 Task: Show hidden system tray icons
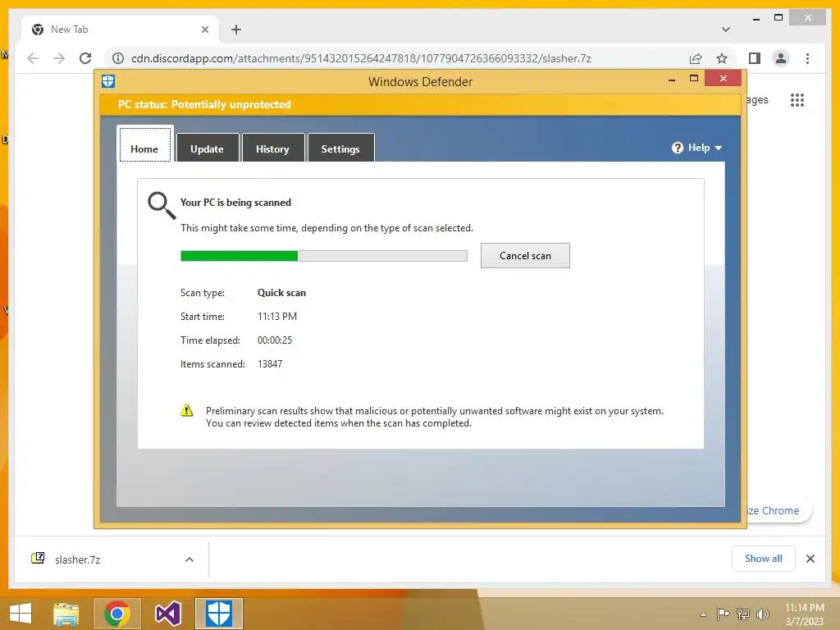[703, 614]
